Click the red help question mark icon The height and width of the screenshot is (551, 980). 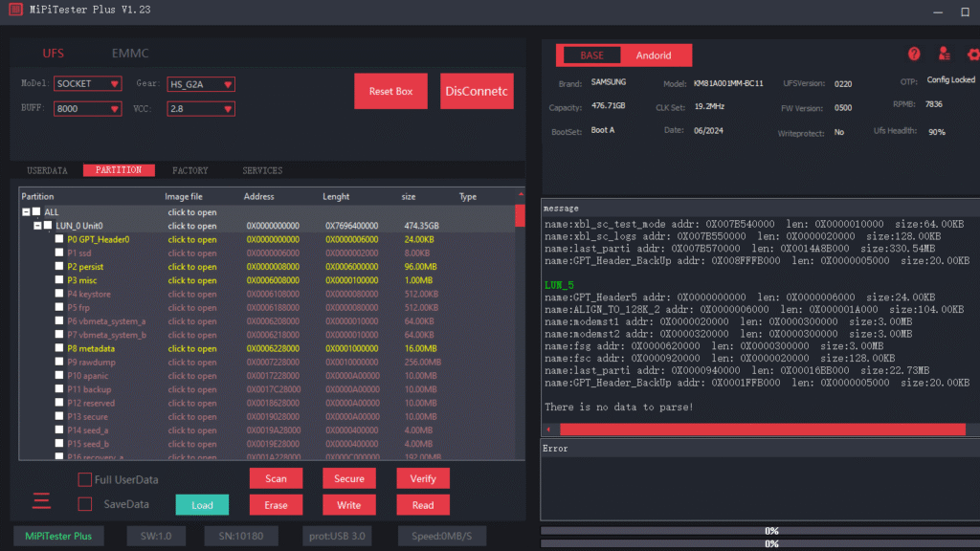click(x=914, y=55)
